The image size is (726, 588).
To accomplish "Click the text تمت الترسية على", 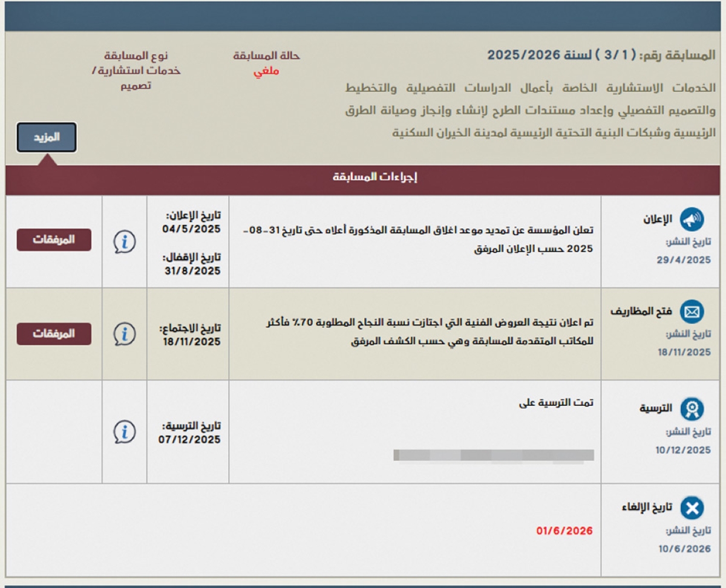I will (557, 403).
